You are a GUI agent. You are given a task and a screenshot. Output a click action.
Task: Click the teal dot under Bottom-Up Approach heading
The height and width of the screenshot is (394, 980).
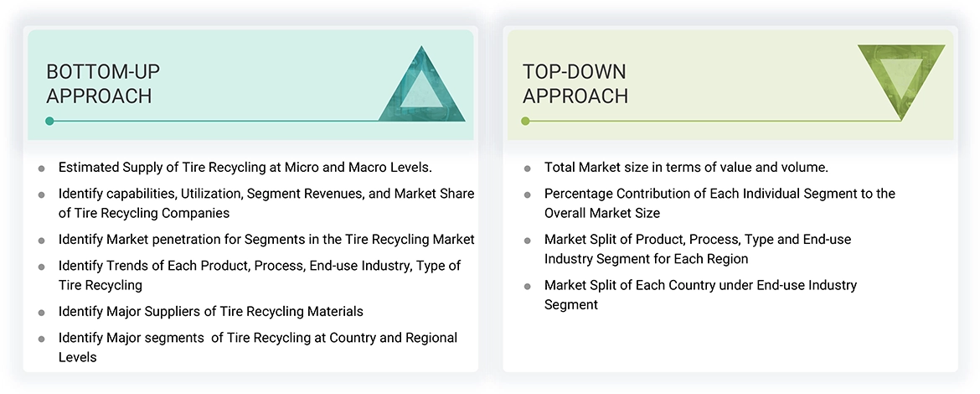click(x=49, y=122)
